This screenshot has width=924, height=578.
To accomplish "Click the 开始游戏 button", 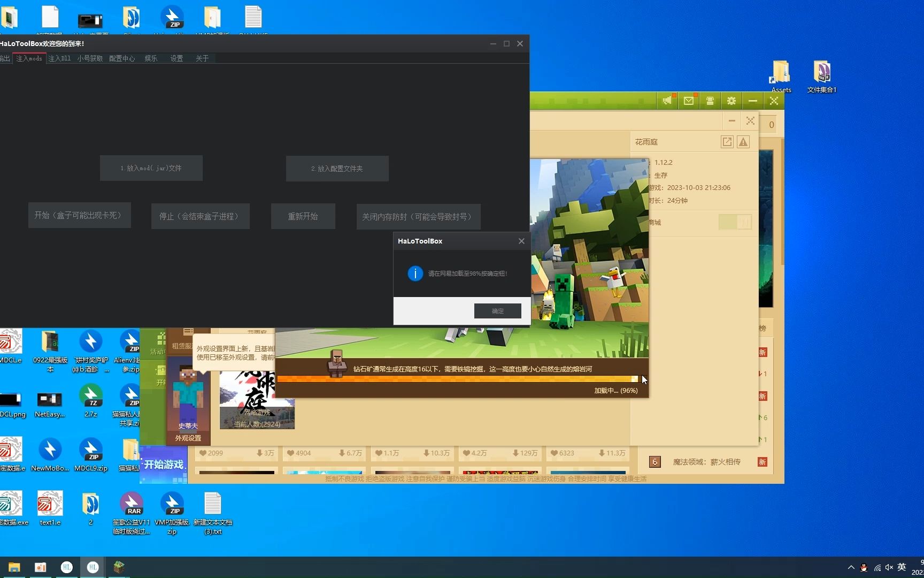I will (x=163, y=463).
